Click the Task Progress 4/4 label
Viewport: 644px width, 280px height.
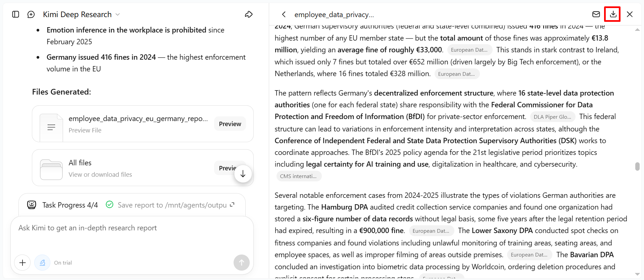[70, 205]
